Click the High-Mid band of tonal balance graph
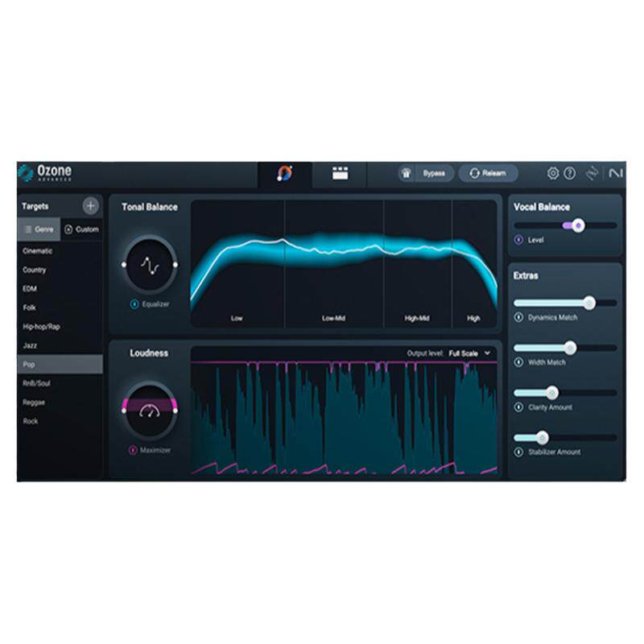644x644 pixels. [418, 264]
